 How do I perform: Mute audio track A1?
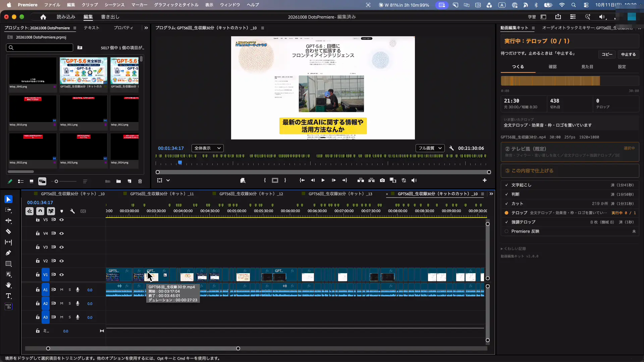[x=62, y=290]
